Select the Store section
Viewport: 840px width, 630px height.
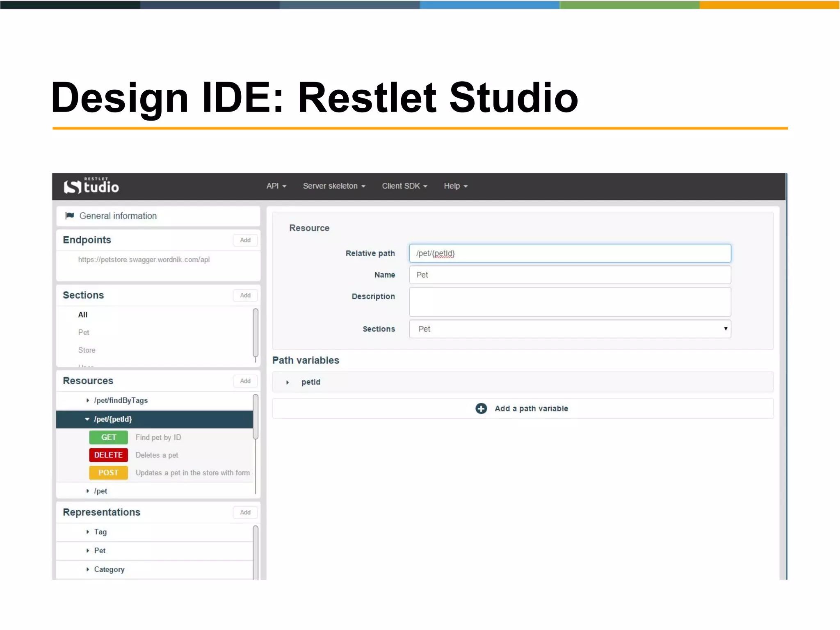pos(87,350)
